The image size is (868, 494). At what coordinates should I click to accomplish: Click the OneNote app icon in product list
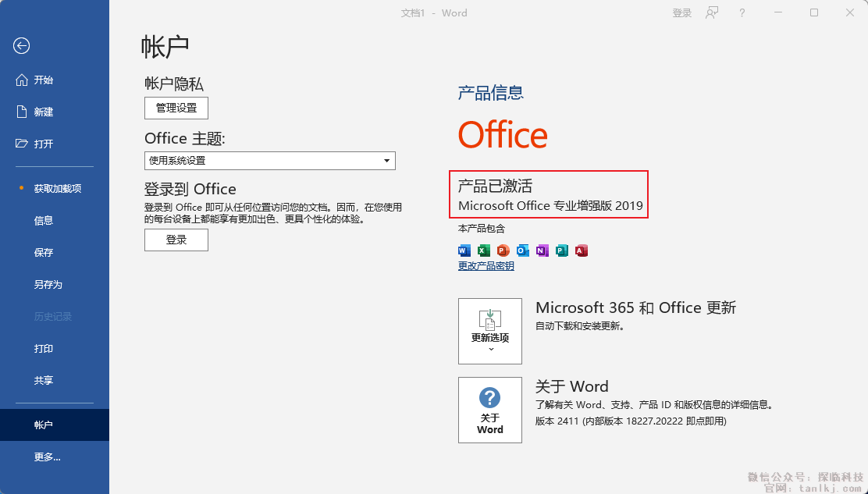tap(542, 251)
